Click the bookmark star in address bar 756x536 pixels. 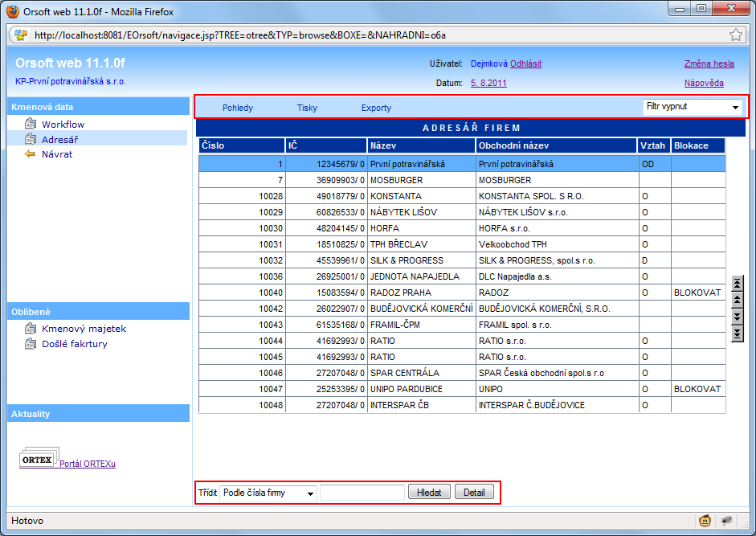[x=735, y=35]
